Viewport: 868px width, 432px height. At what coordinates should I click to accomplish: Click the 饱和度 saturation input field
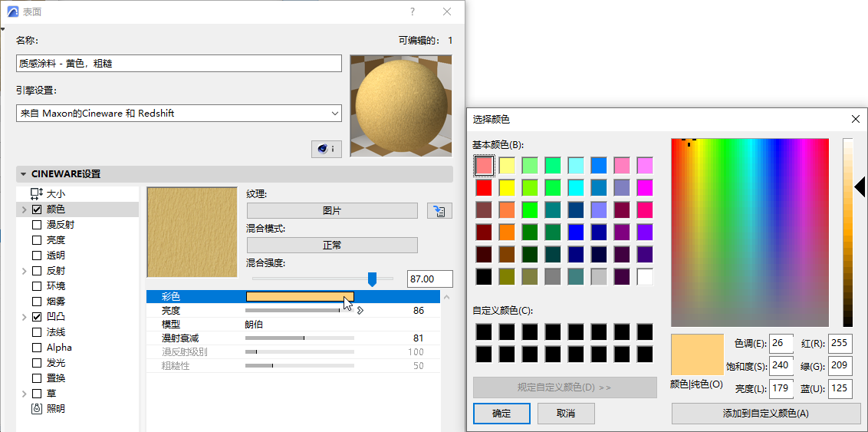781,366
